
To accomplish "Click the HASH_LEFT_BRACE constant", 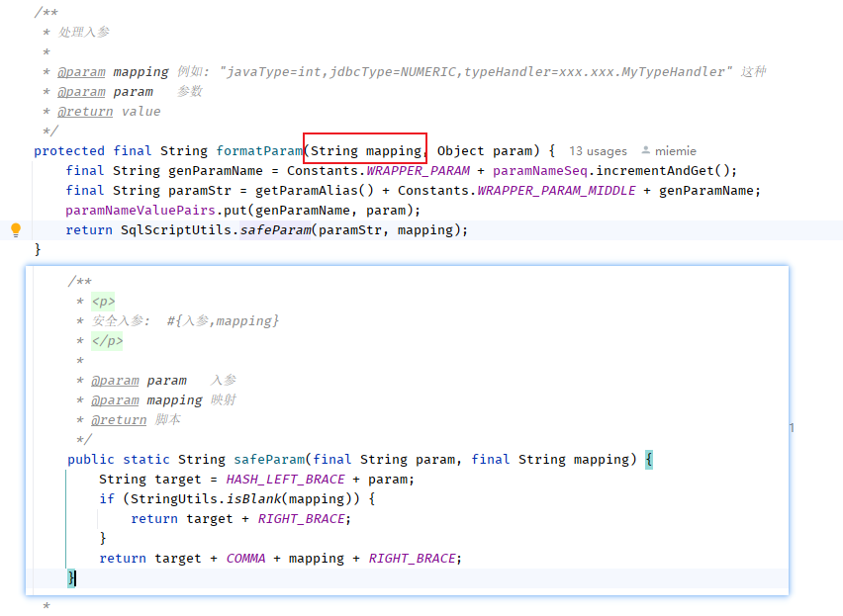I will (x=286, y=479).
